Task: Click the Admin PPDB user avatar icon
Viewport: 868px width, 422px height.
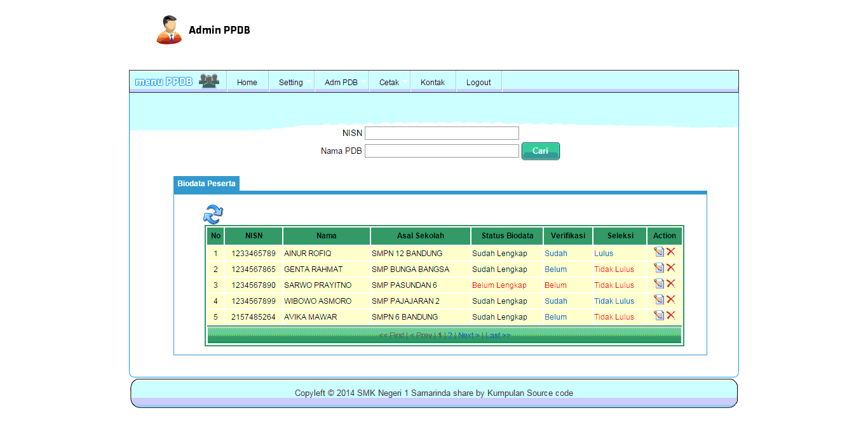Action: tap(169, 30)
